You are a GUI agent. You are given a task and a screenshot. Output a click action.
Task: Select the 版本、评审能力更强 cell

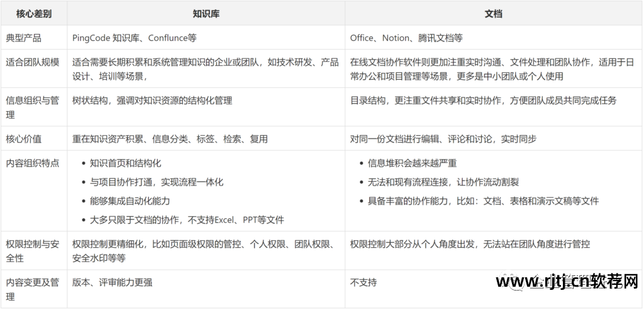pos(112,282)
